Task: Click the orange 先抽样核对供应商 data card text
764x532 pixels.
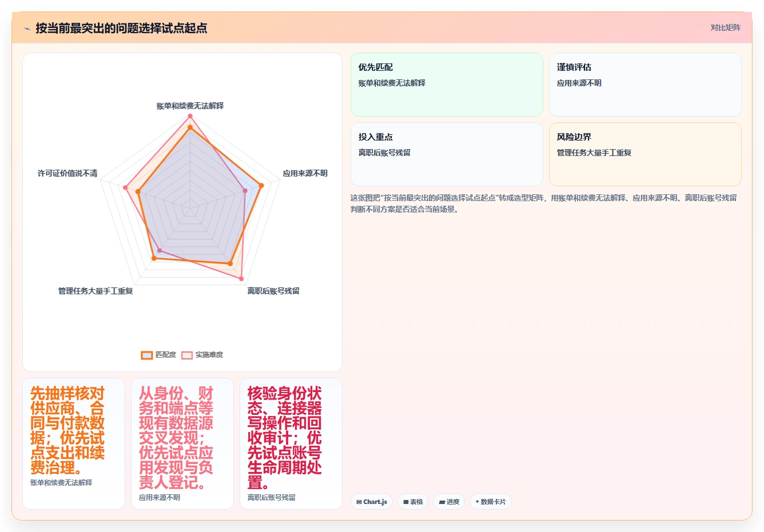Action: click(67, 431)
